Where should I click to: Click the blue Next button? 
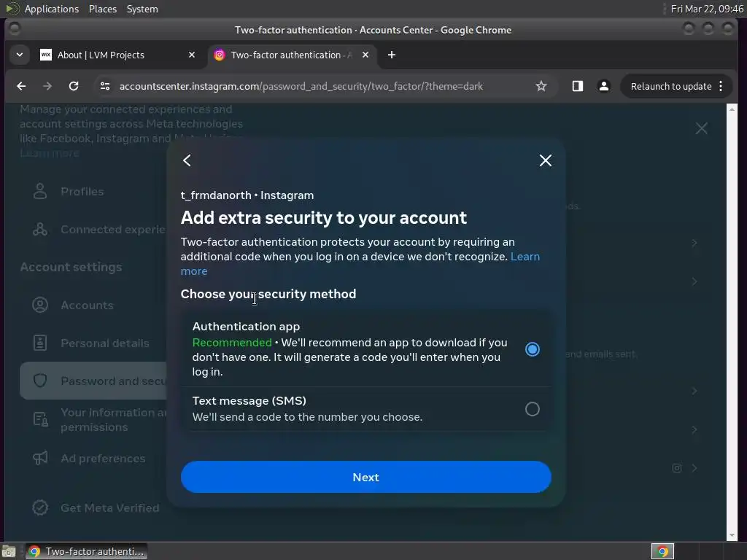coord(366,477)
